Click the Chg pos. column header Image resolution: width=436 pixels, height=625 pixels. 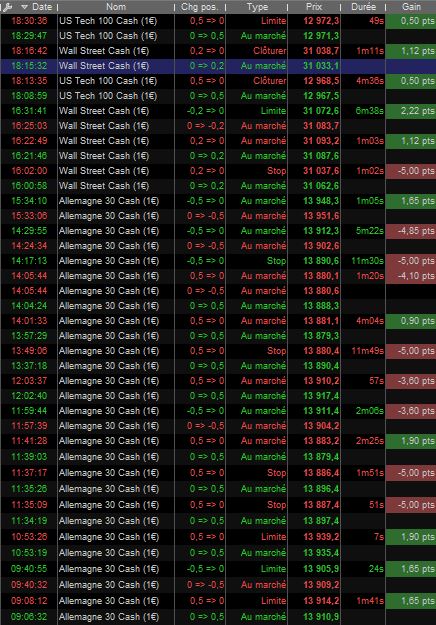click(x=199, y=7)
